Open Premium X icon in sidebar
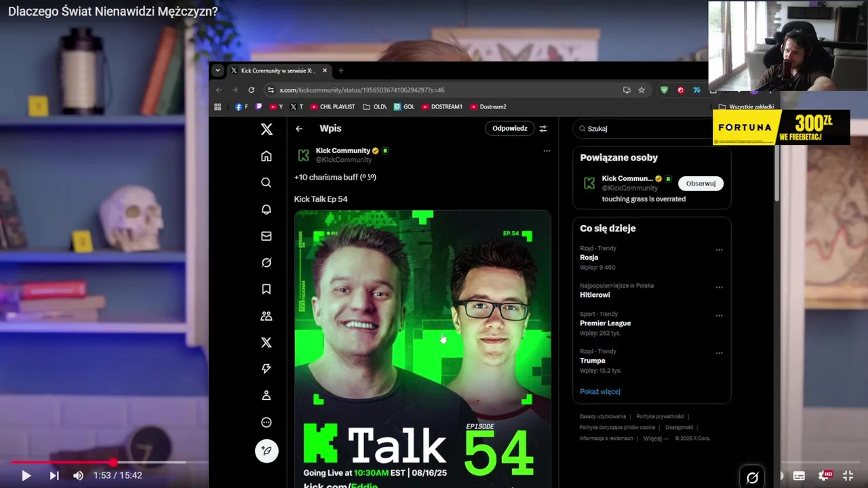 click(x=267, y=342)
